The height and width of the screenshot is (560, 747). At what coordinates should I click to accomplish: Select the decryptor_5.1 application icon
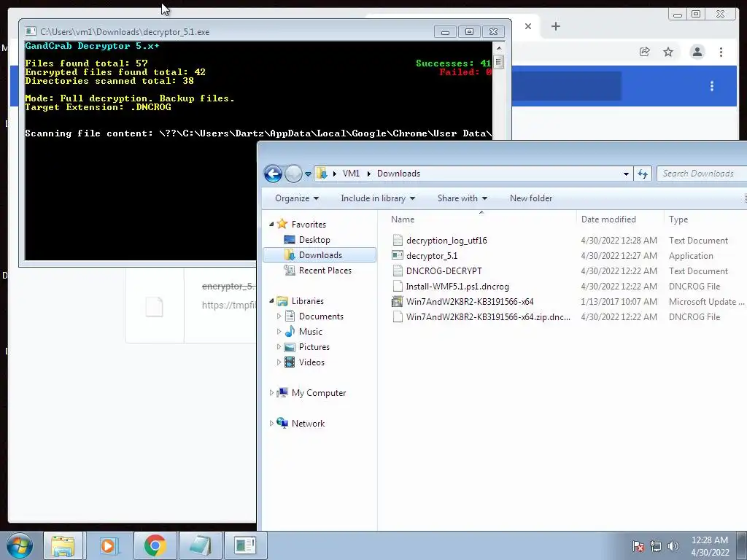pyautogui.click(x=398, y=256)
